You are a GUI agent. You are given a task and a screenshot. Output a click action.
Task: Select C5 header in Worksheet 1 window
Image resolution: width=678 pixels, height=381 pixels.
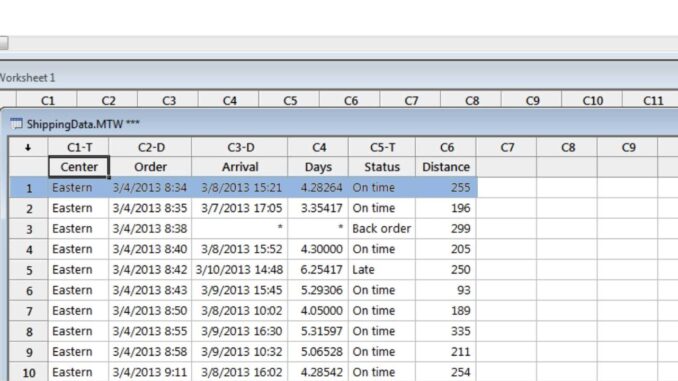click(290, 100)
